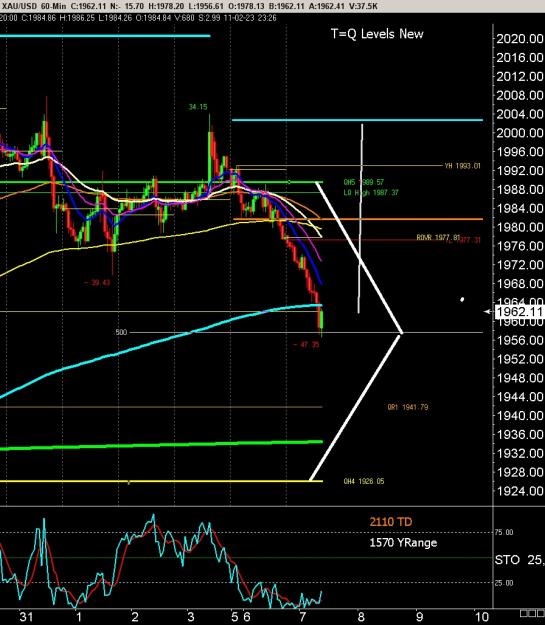Screen dimensions: 545x625
Task: Select the 500 moving average label
Action: [121, 332]
